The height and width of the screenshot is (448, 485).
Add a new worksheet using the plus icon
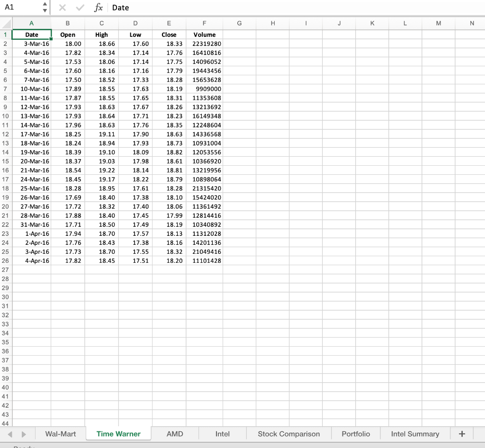pyautogui.click(x=461, y=433)
